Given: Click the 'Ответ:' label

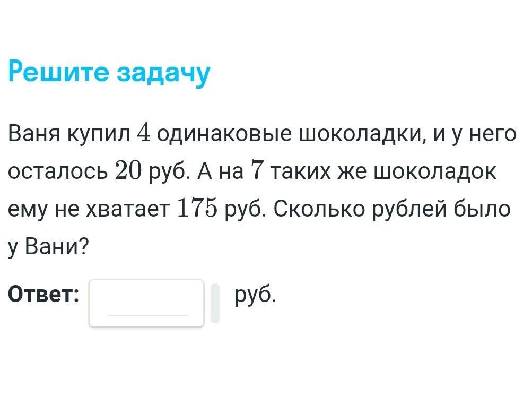Looking at the screenshot, I should (43, 294).
